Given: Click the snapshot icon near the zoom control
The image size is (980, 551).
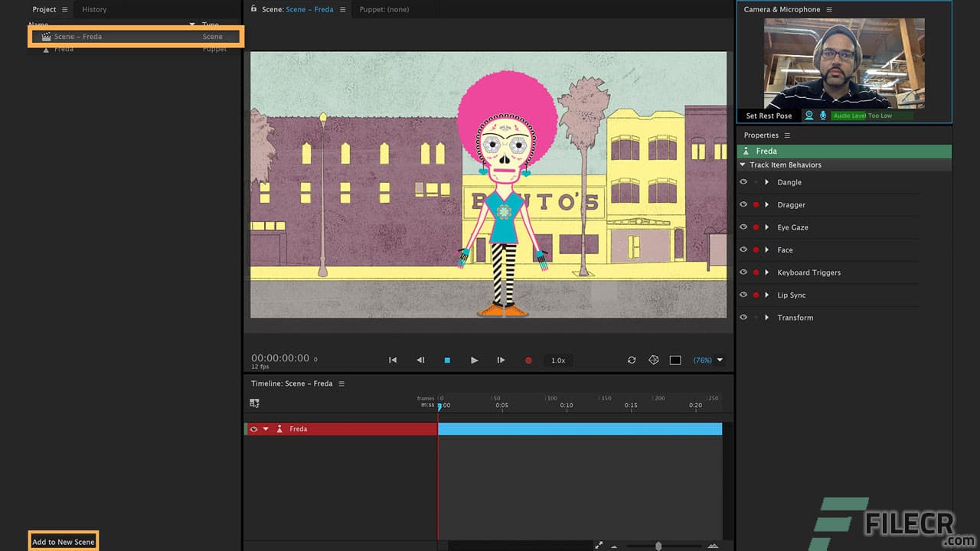Looking at the screenshot, I should [x=652, y=360].
